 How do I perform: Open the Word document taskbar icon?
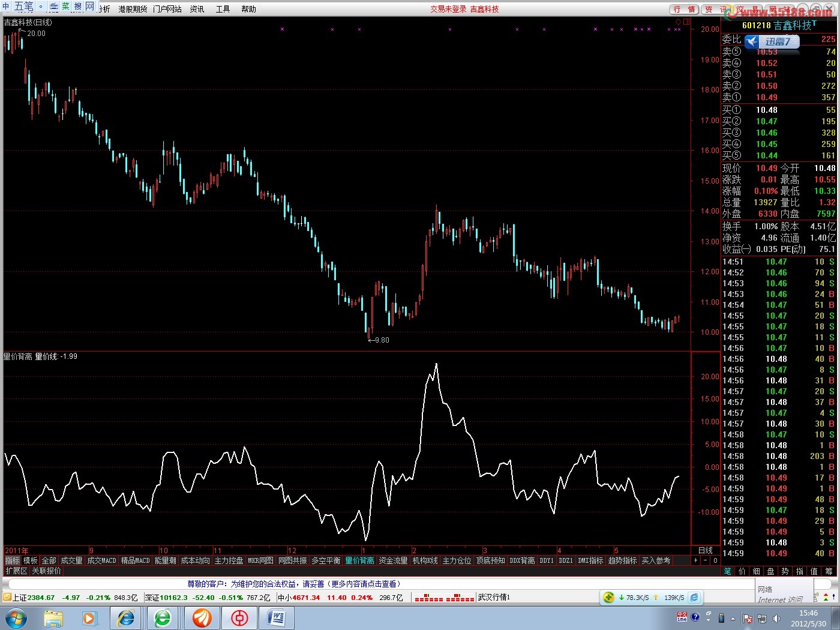[277, 617]
